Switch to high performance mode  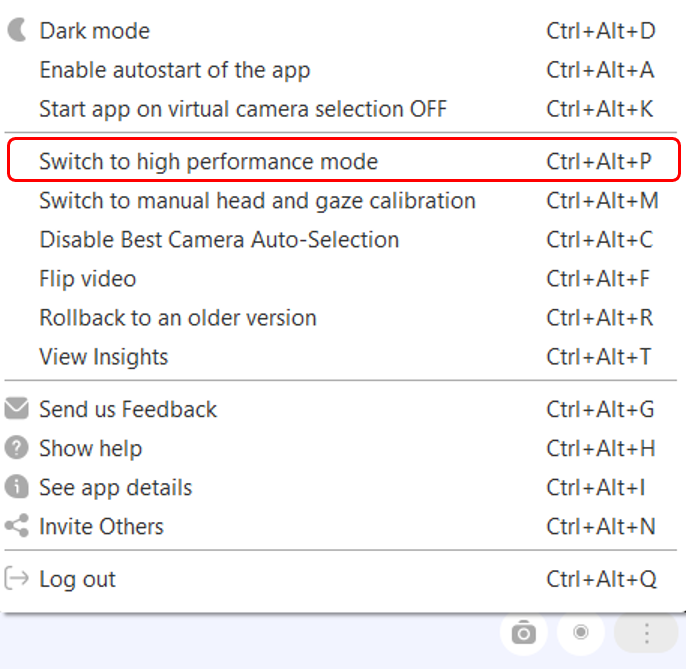[x=208, y=161]
